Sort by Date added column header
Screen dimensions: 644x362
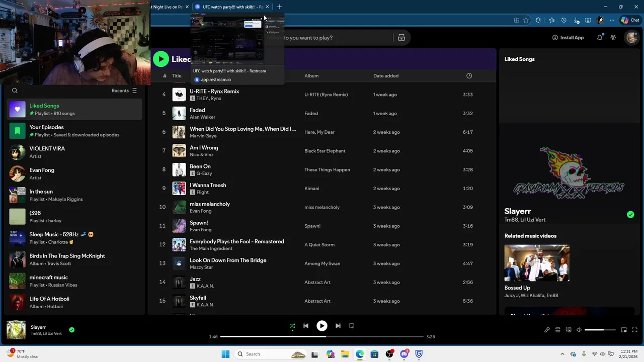click(386, 76)
